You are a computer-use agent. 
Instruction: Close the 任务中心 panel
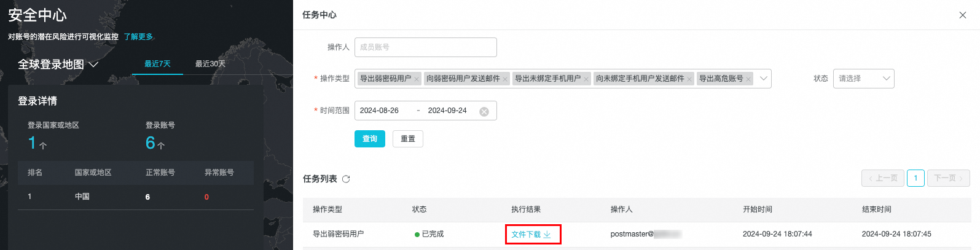pos(962,15)
